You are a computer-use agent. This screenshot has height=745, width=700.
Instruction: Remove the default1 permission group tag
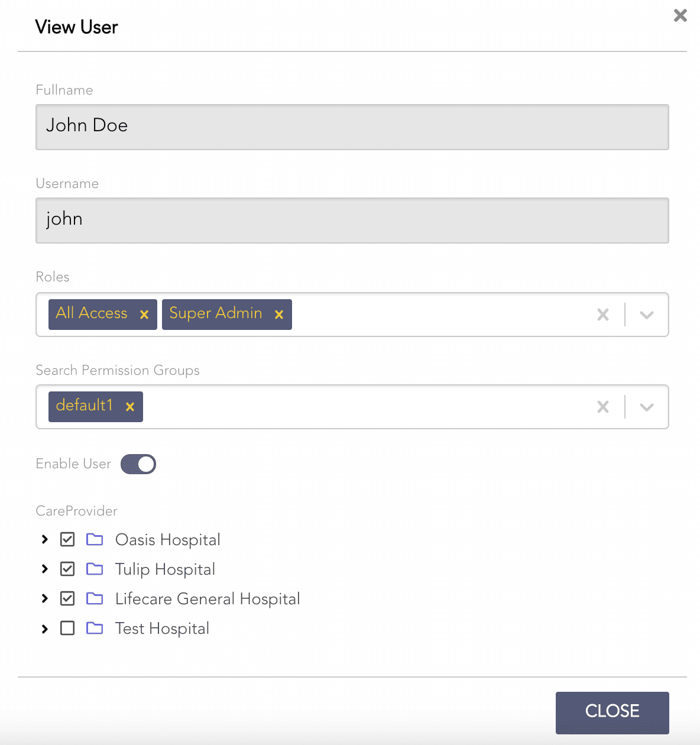[129, 406]
